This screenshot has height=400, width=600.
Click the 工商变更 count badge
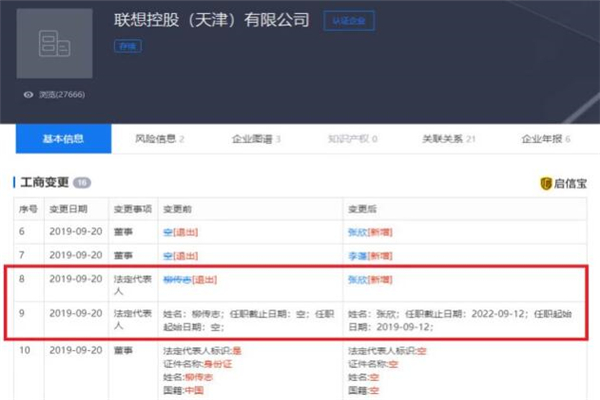tap(82, 183)
